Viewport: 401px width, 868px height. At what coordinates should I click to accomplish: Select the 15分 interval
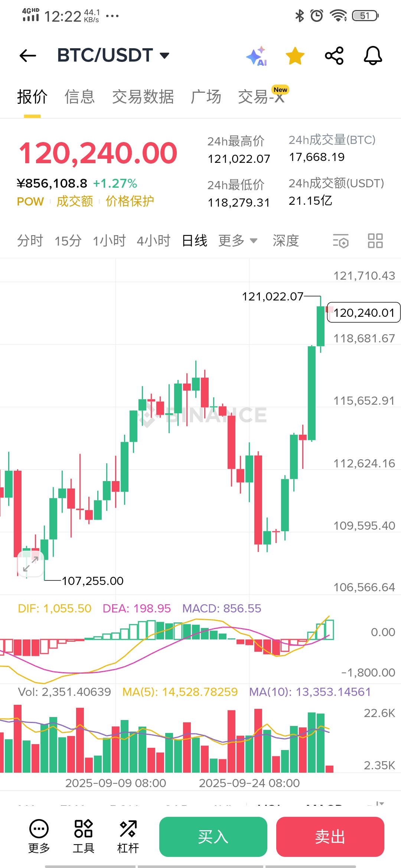(x=68, y=241)
